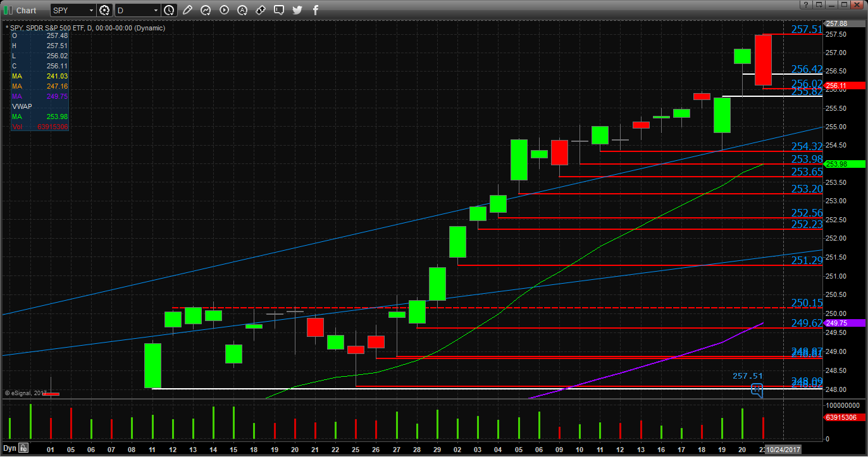The image size is (868, 461).
Task: Select the MA 241.03 legend row
Action: point(39,76)
